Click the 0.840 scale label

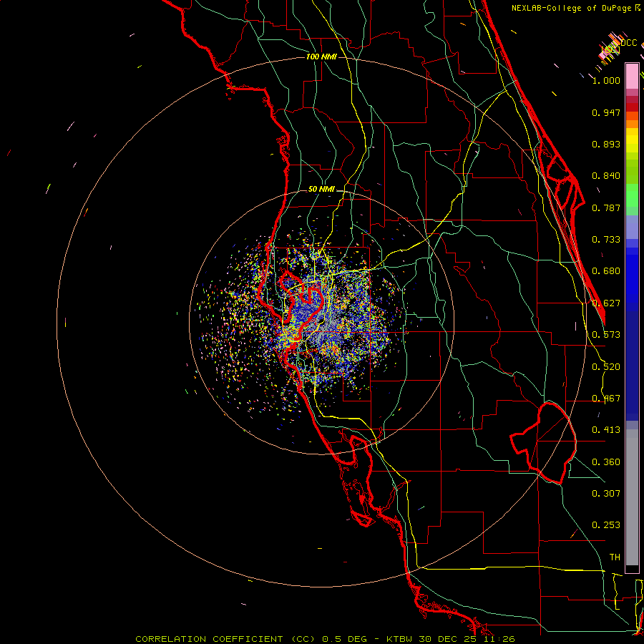point(606,176)
